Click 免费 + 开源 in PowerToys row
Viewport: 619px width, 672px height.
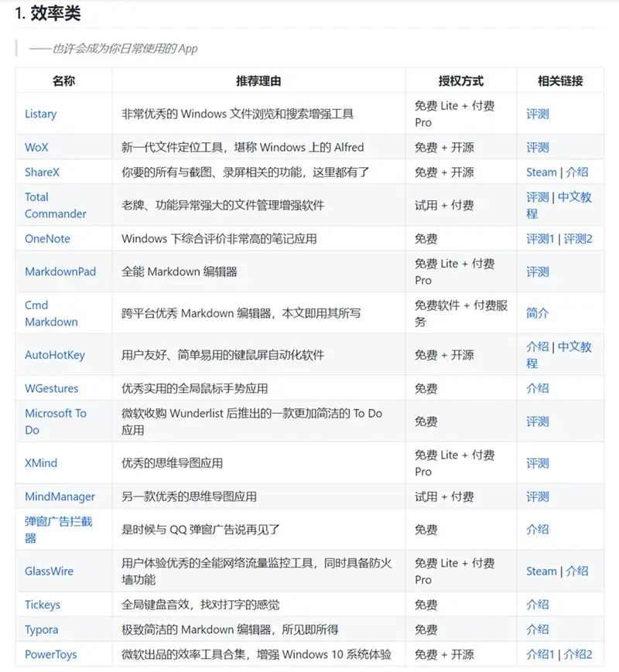click(x=444, y=654)
